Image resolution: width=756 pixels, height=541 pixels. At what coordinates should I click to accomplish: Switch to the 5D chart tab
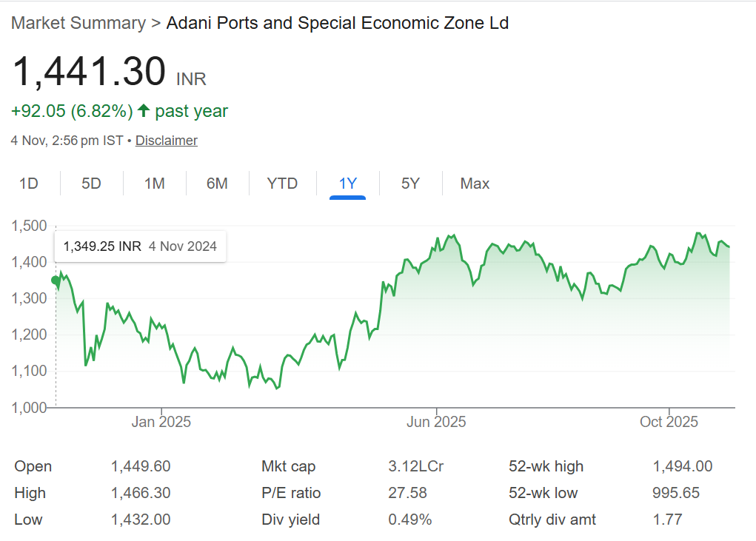pos(91,184)
